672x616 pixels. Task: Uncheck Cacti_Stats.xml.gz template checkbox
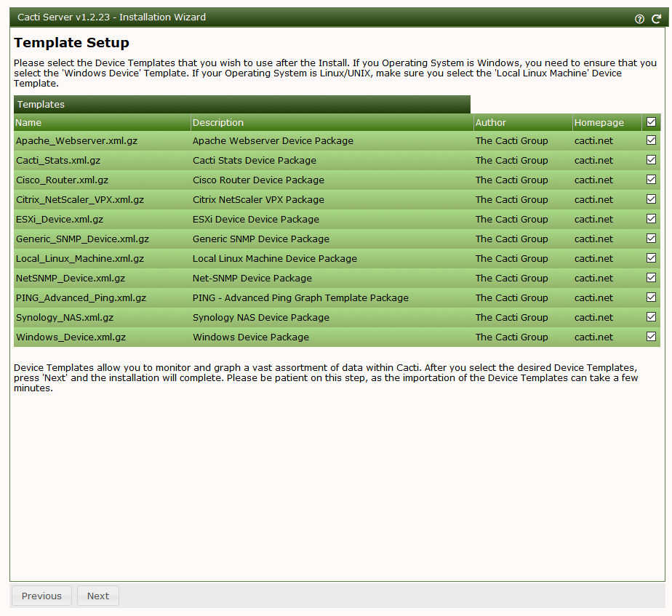[x=651, y=160]
